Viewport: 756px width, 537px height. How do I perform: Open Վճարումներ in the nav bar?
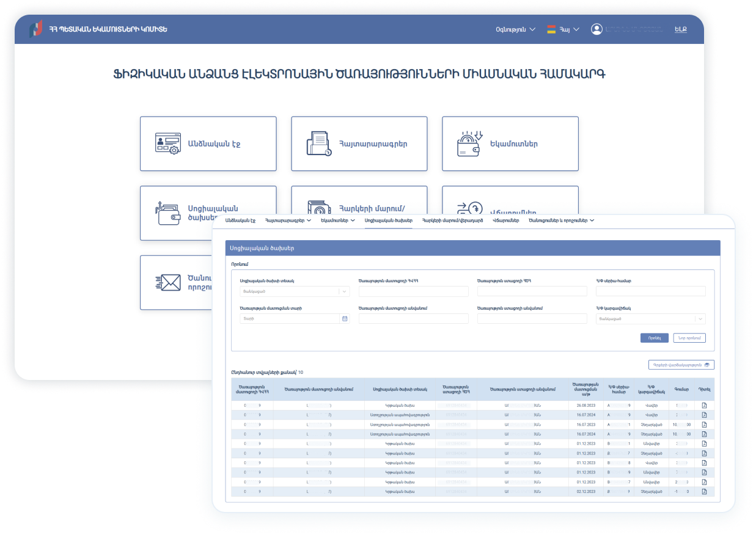[x=505, y=220]
